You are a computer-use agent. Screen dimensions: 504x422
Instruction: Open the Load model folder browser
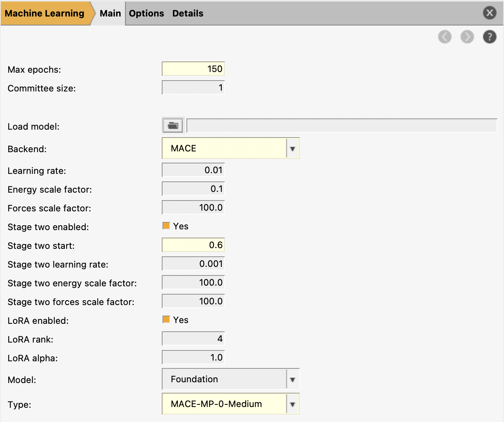(x=173, y=126)
